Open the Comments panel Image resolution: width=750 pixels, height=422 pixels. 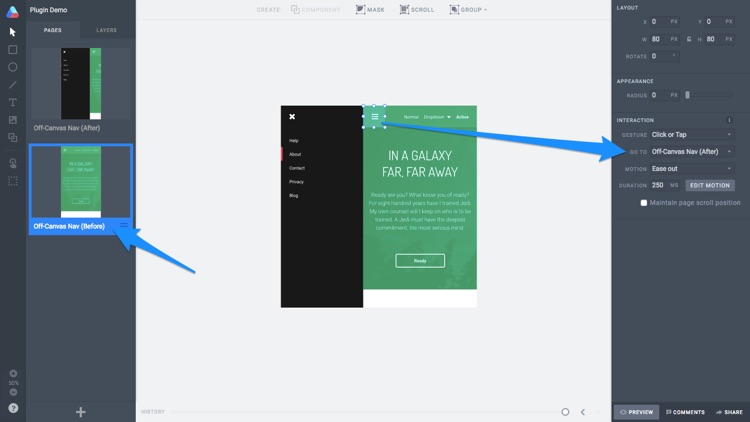[685, 412]
